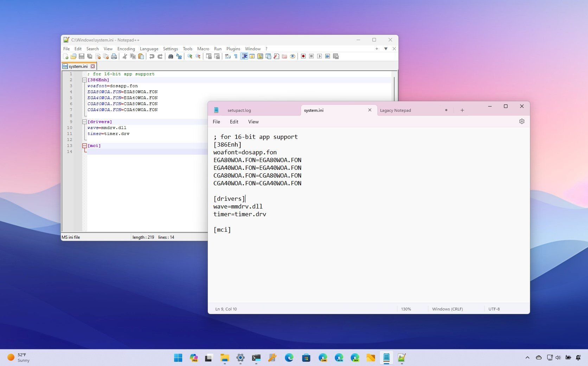Toggle word wrap in Notepad++ toolbar

(x=227, y=56)
